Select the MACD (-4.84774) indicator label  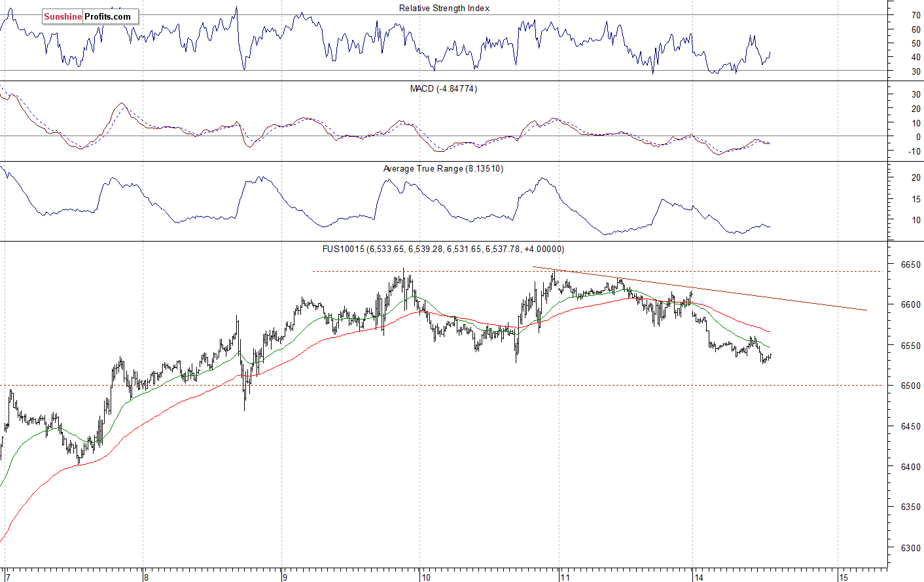pos(444,88)
